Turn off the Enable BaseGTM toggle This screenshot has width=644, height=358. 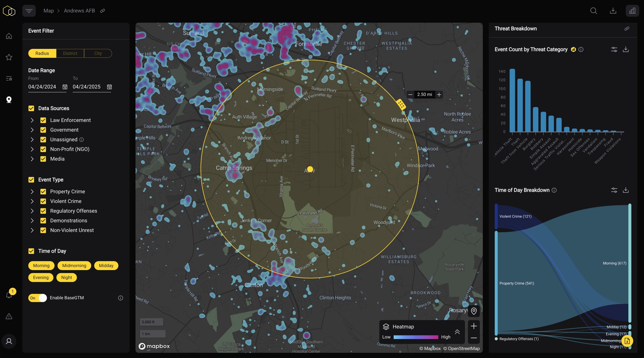coord(37,298)
